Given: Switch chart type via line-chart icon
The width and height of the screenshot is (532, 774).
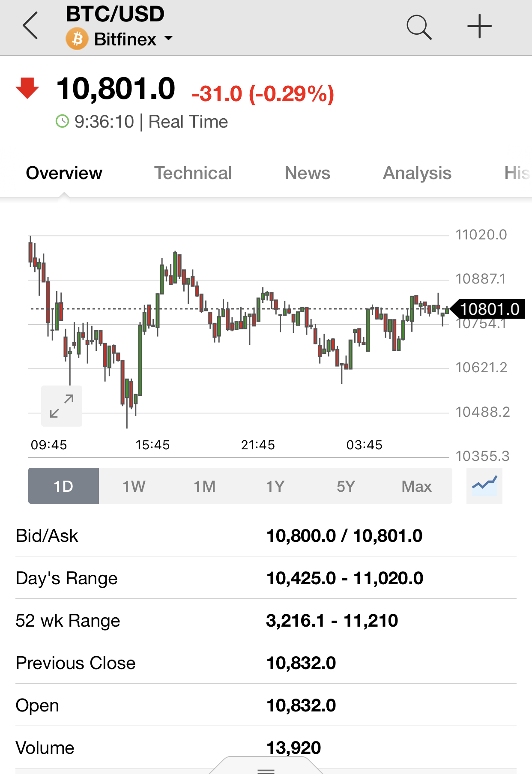Looking at the screenshot, I should click(484, 486).
